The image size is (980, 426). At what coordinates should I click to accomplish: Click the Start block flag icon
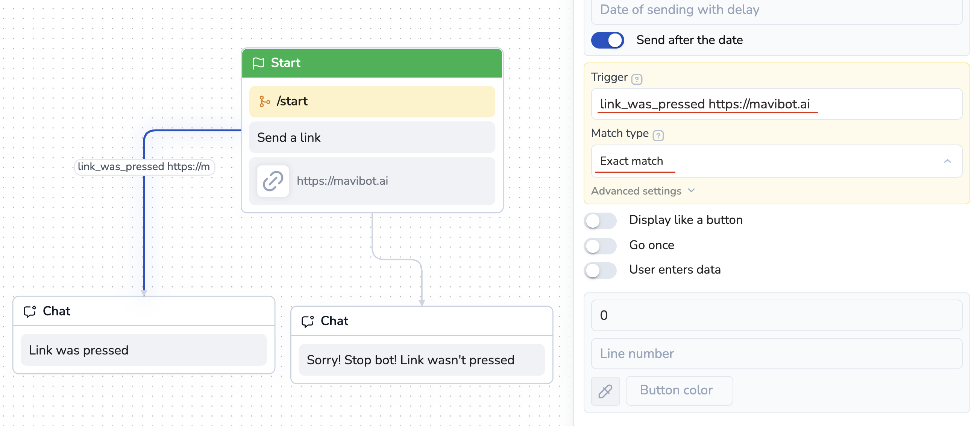click(x=258, y=63)
